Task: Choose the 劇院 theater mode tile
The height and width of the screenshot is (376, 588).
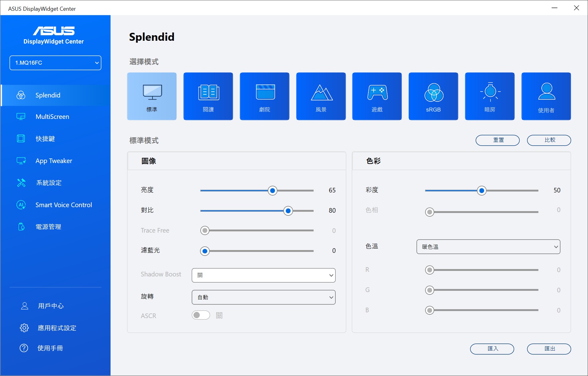Action: (265, 96)
